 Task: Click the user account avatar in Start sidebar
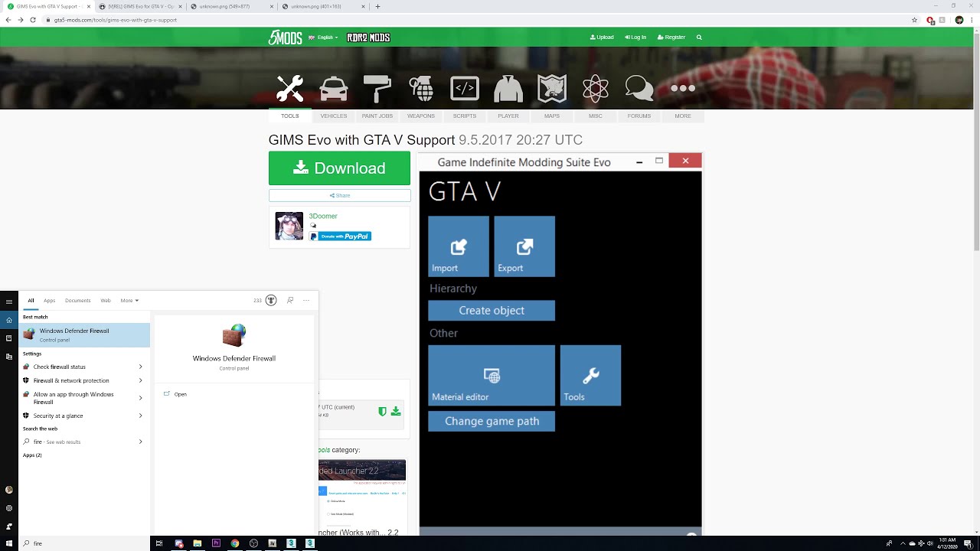tap(9, 490)
